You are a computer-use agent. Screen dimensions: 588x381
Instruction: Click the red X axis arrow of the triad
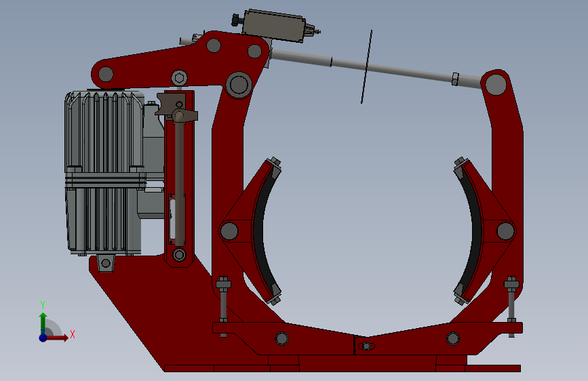(x=56, y=338)
